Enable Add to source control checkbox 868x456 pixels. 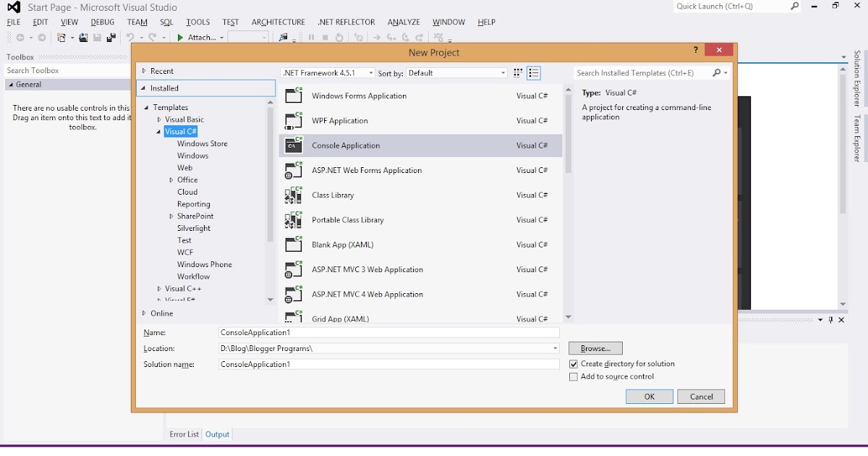(574, 377)
